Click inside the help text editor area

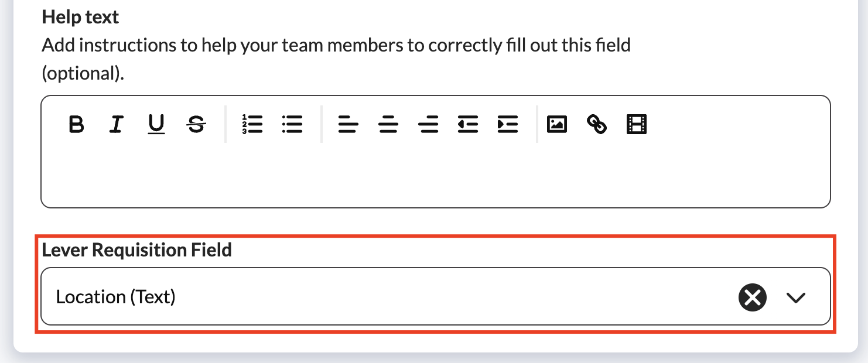click(435, 176)
